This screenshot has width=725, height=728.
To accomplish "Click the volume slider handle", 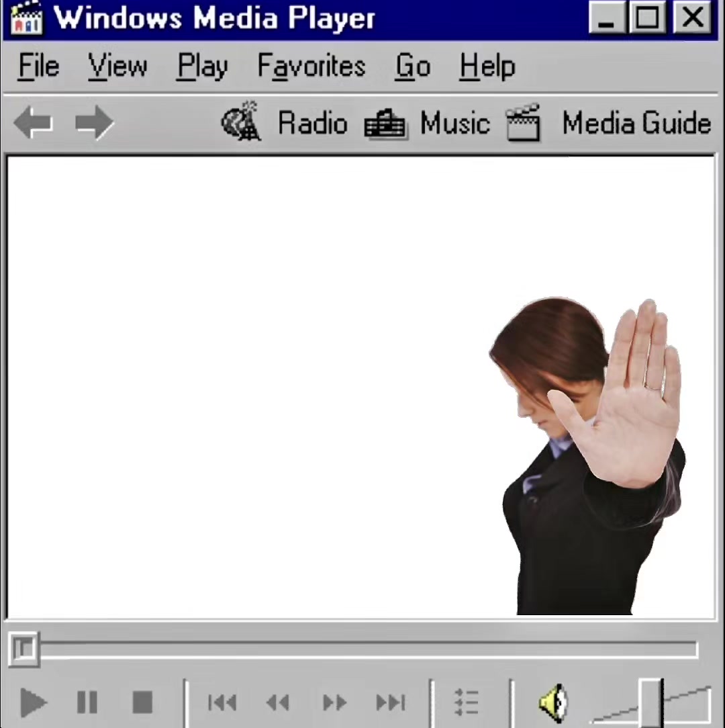I will (x=651, y=703).
